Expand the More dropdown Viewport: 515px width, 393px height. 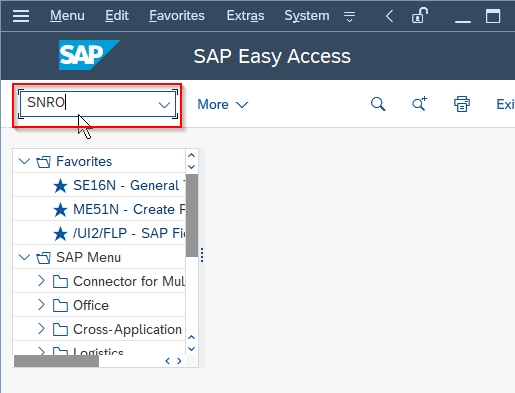(223, 105)
